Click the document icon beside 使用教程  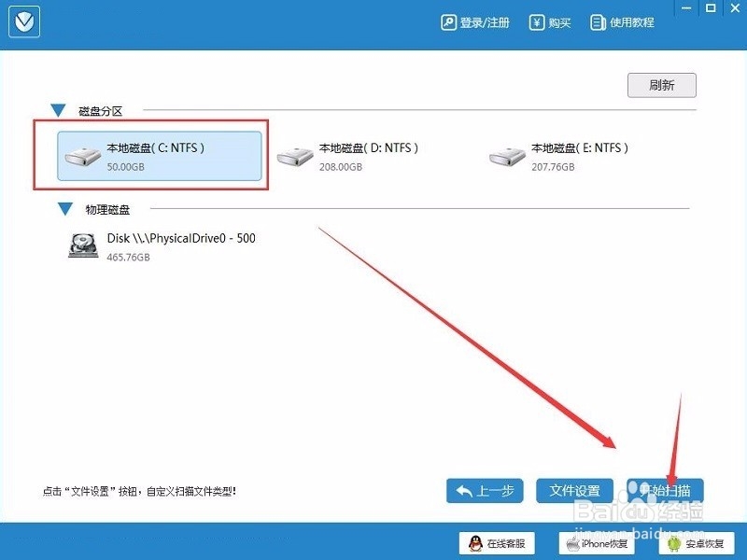598,22
